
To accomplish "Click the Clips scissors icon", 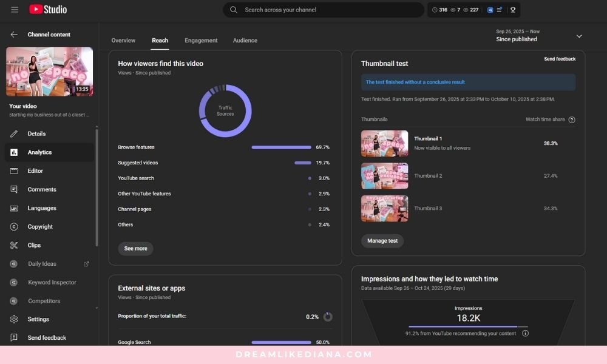I will tap(14, 245).
